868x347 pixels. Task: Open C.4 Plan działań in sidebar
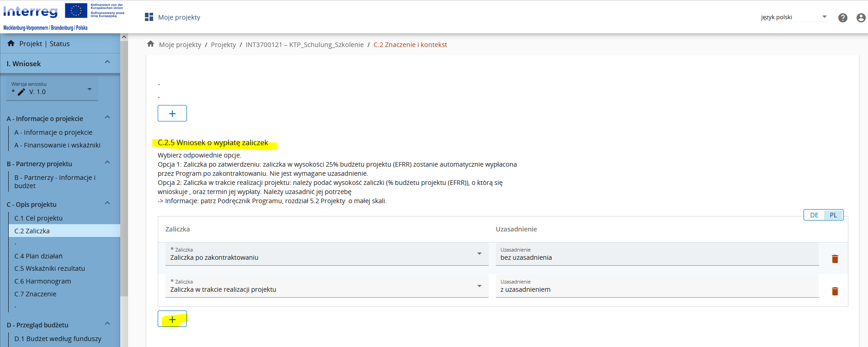(x=38, y=256)
